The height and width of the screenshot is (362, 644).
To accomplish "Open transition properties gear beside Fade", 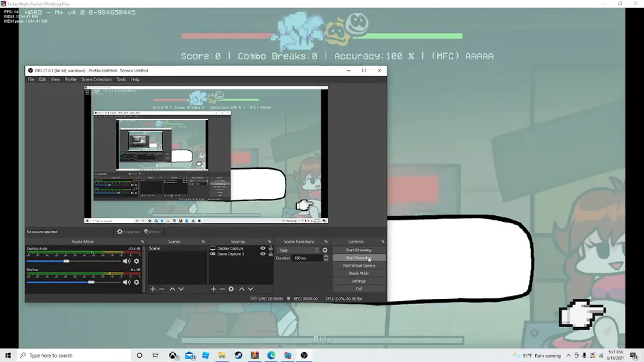I will (x=325, y=250).
